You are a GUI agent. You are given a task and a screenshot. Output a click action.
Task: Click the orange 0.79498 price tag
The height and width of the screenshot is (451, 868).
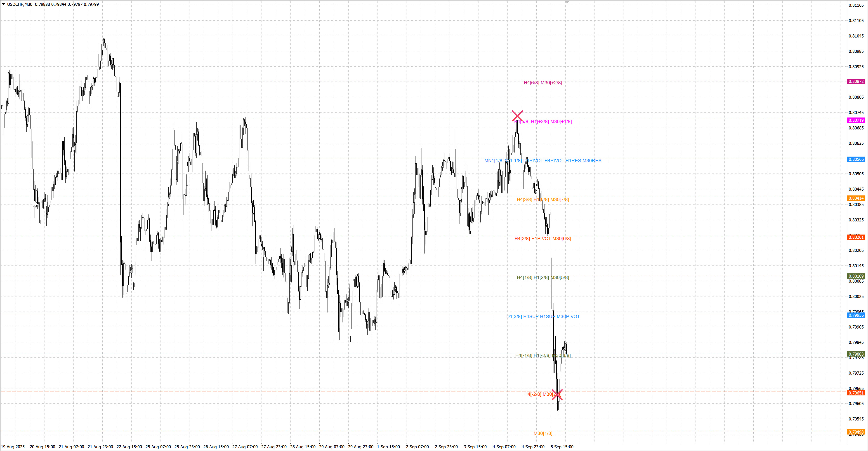(856, 432)
